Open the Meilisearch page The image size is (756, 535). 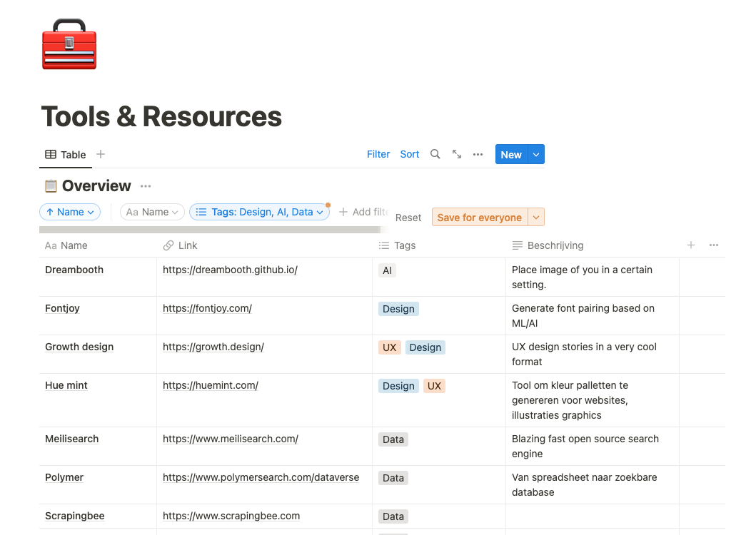coord(72,439)
